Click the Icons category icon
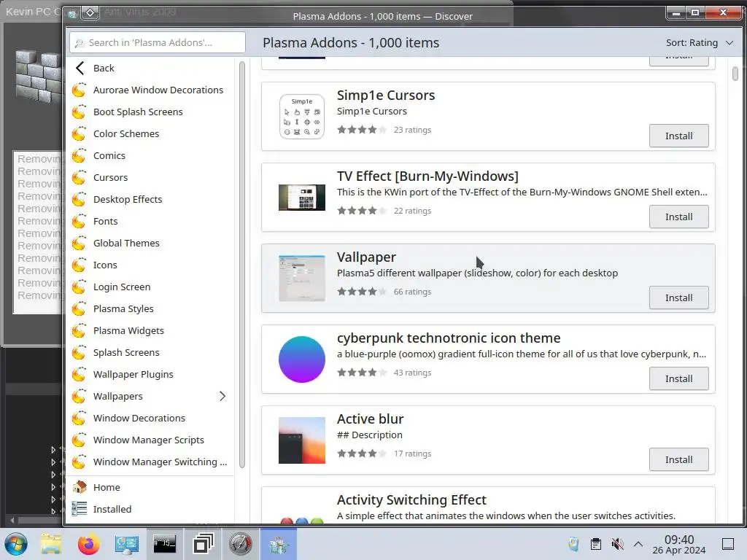Screen dimensions: 747x560 pos(79,265)
